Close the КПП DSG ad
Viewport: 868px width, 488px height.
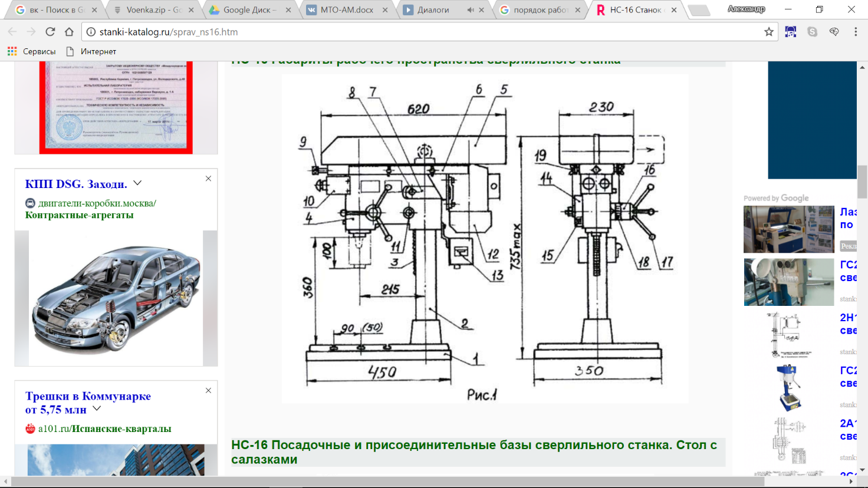point(208,179)
